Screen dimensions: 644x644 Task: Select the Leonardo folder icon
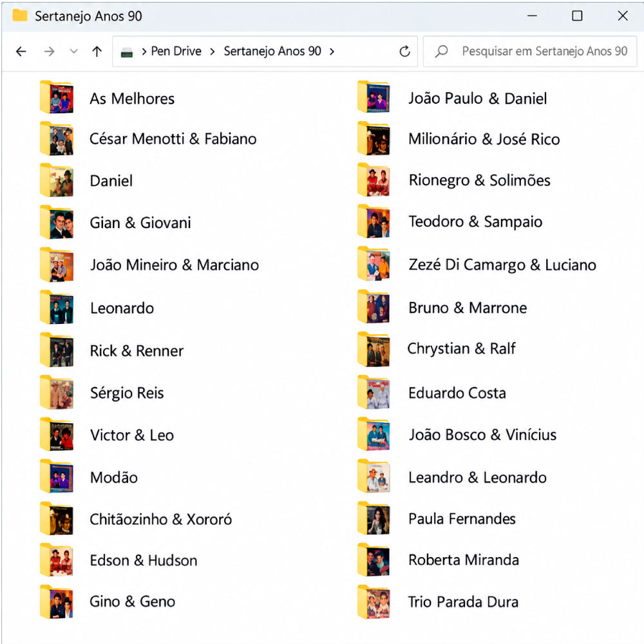pyautogui.click(x=57, y=308)
